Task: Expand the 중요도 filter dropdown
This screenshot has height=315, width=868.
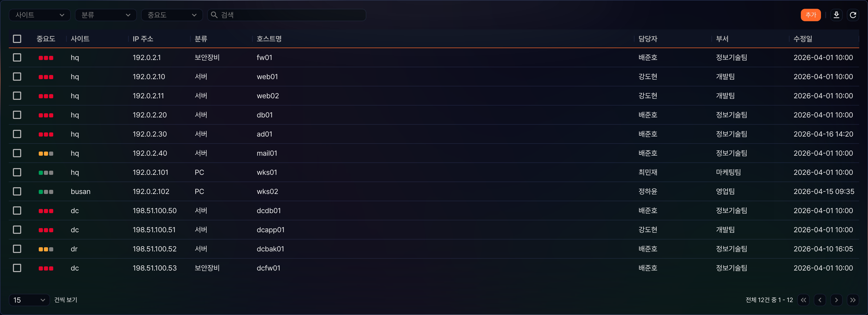Action: coord(172,15)
